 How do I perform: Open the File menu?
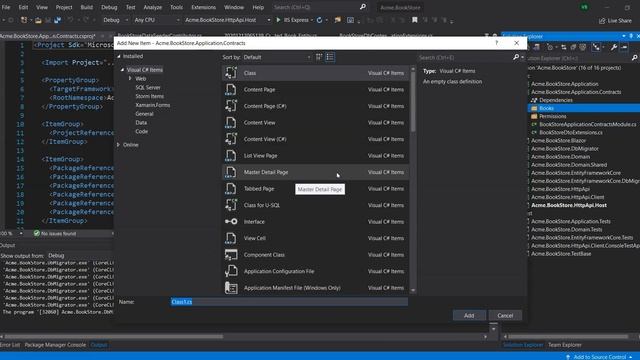pos(6,7)
